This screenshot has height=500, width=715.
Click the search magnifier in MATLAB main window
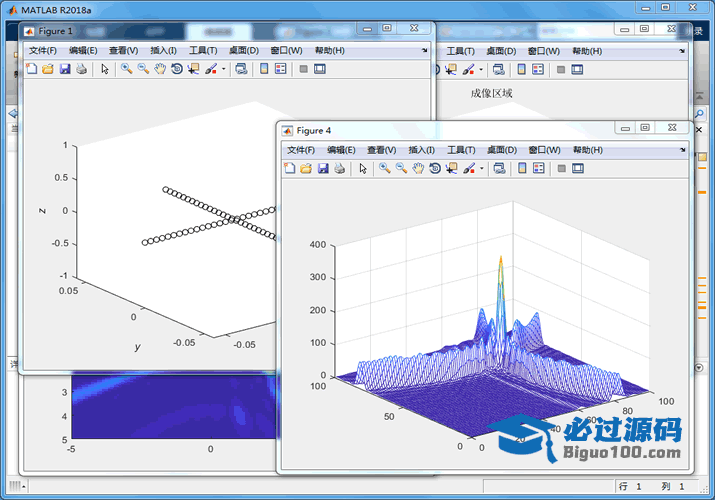click(699, 113)
